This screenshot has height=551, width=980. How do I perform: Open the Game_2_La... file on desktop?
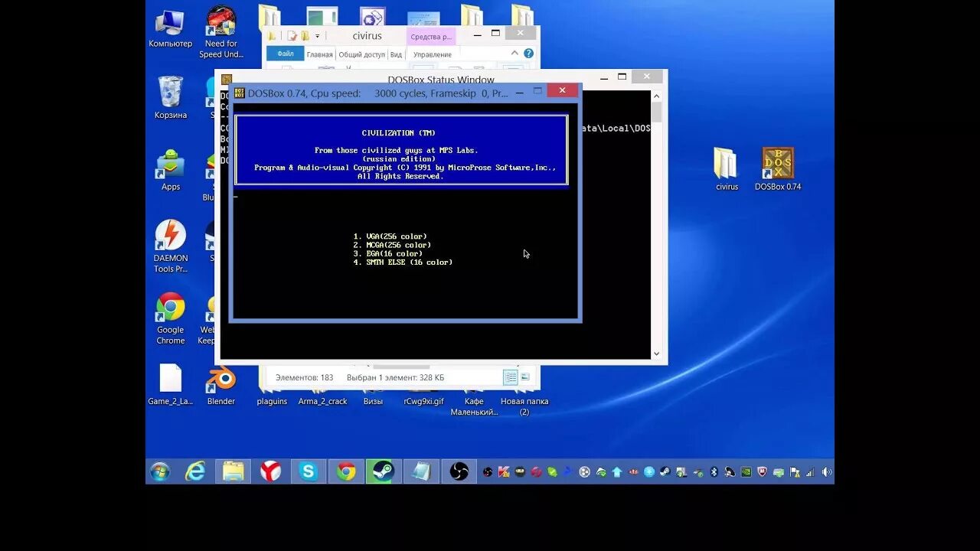[170, 384]
